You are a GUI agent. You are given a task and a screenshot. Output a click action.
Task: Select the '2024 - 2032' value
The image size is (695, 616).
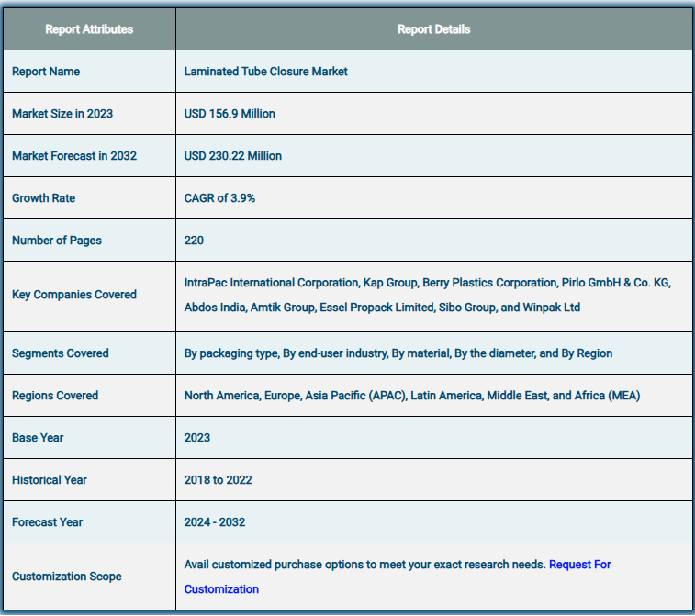pos(215,522)
